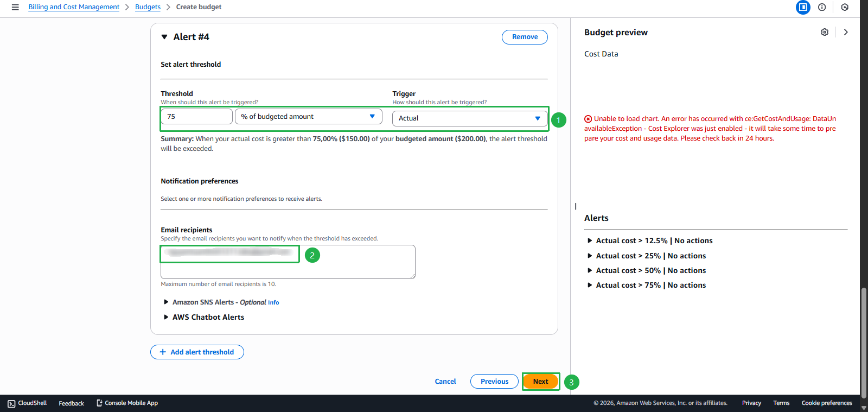This screenshot has height=412, width=868.
Task: Open the Trigger 'Actual' dropdown
Action: (x=469, y=118)
